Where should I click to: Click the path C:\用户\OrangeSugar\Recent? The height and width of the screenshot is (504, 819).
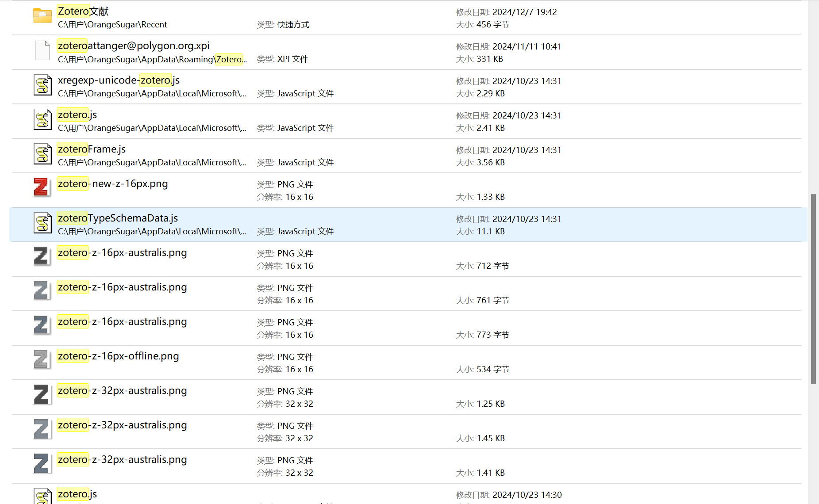(x=112, y=25)
